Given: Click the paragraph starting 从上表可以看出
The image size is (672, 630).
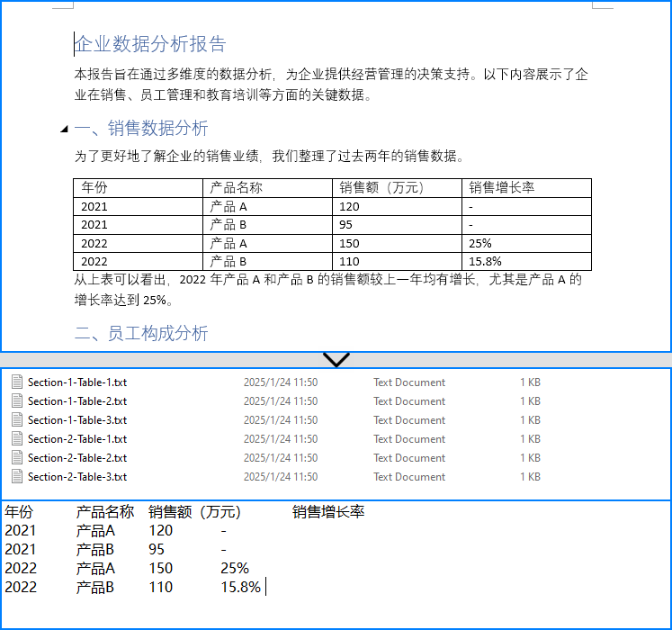Looking at the screenshot, I should (x=328, y=290).
